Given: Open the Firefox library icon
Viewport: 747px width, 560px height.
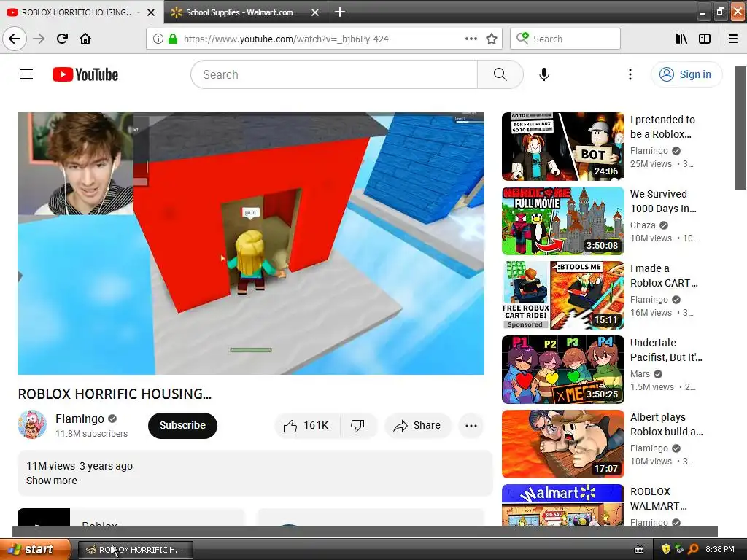Looking at the screenshot, I should pyautogui.click(x=681, y=39).
